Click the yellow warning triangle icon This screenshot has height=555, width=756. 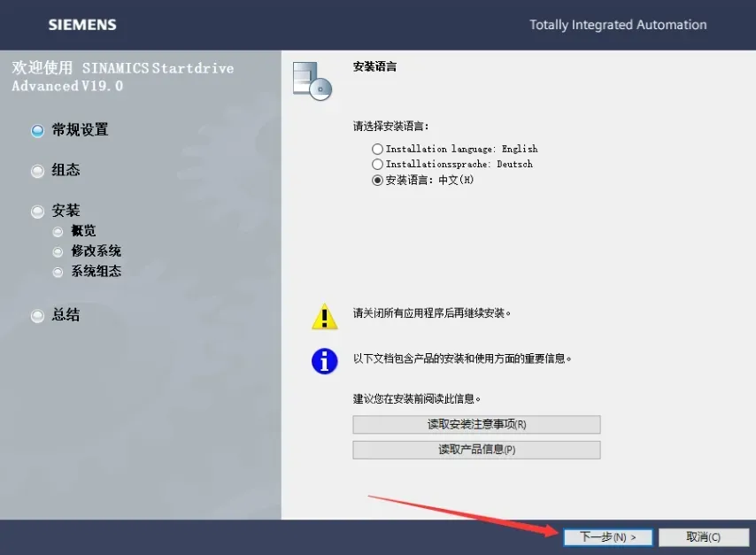pos(325,316)
